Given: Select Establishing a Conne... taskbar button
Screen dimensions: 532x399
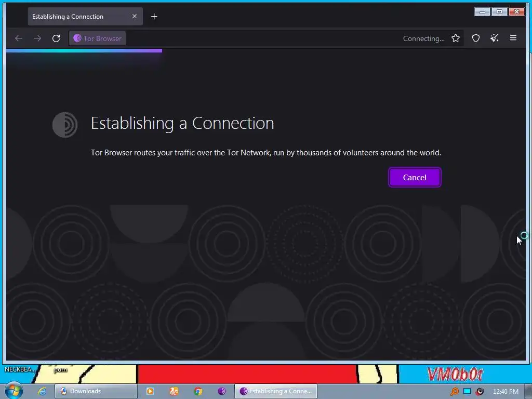Looking at the screenshot, I should pyautogui.click(x=276, y=391).
